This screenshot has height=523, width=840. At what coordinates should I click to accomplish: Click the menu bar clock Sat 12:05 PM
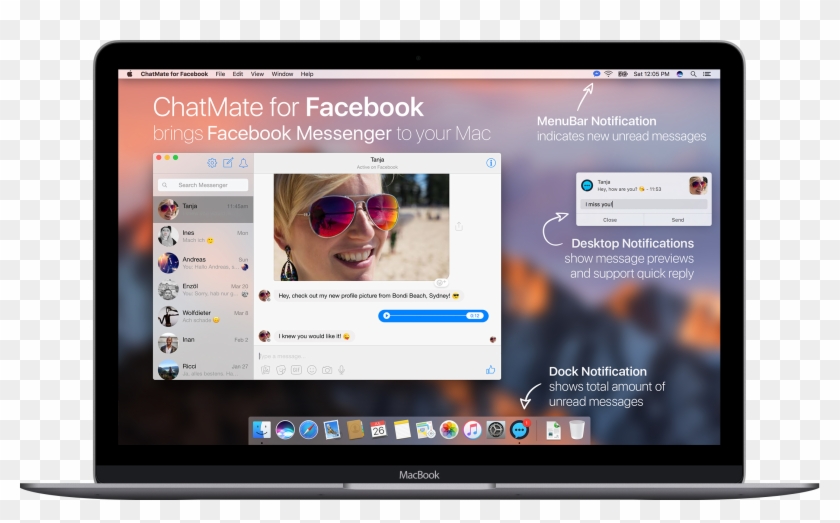[x=651, y=74]
